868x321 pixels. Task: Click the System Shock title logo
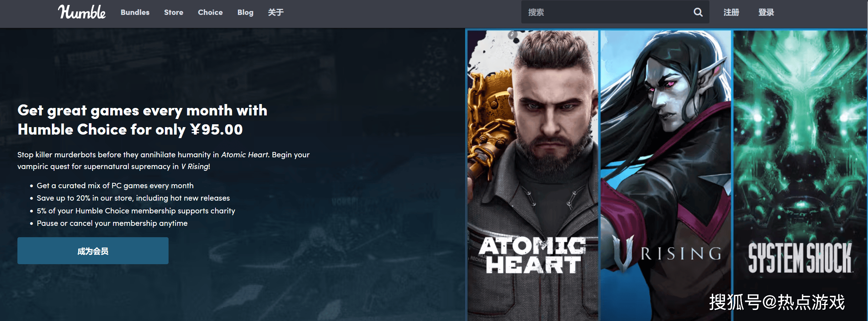point(800,258)
